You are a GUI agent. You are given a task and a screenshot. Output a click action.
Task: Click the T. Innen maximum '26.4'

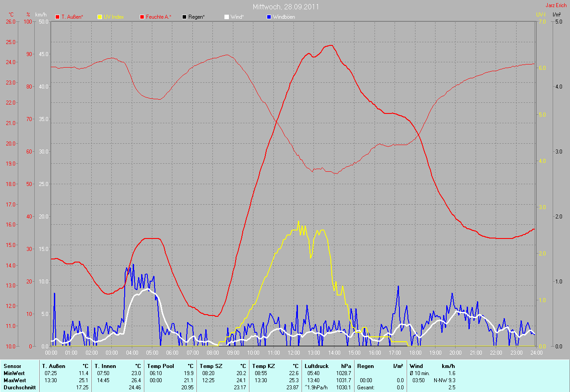[x=135, y=380]
